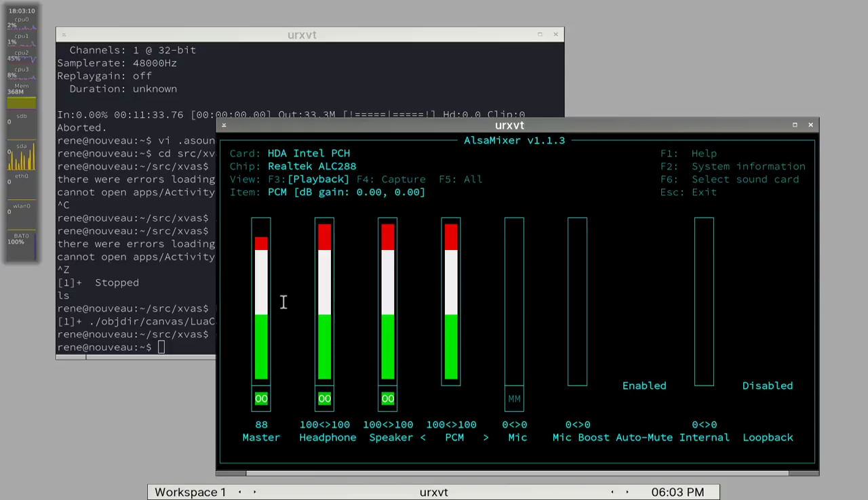868x500 pixels.
Task: Click the sda disk activity graph
Action: tap(21, 159)
